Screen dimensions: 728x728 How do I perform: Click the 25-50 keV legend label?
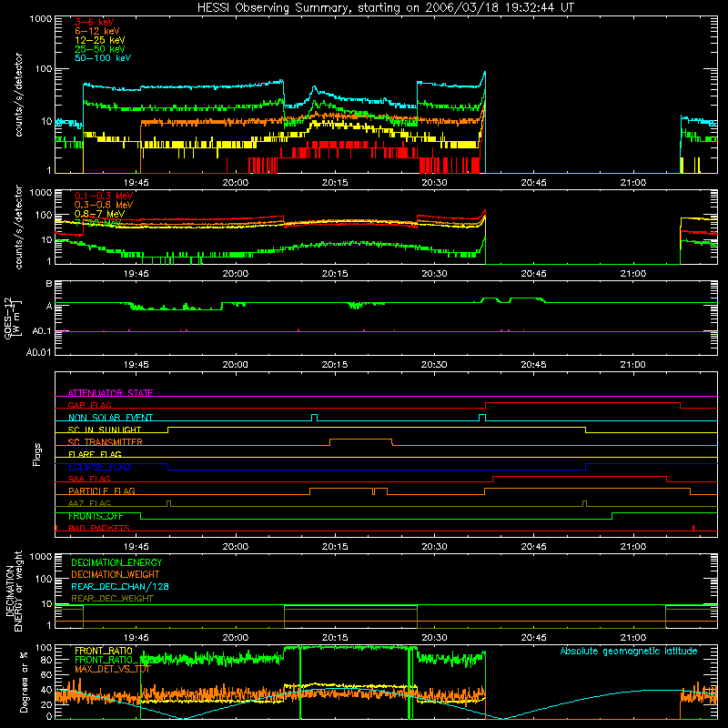(99, 49)
